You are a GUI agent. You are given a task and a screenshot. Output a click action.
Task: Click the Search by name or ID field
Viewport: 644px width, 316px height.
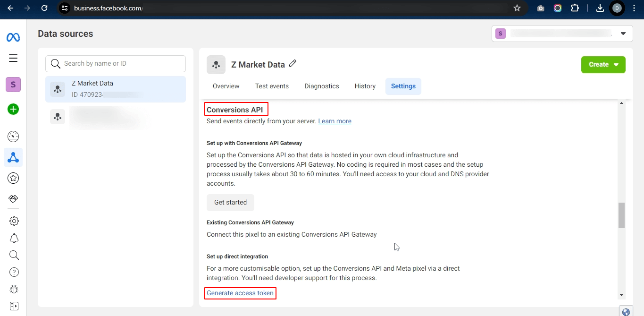tap(116, 63)
